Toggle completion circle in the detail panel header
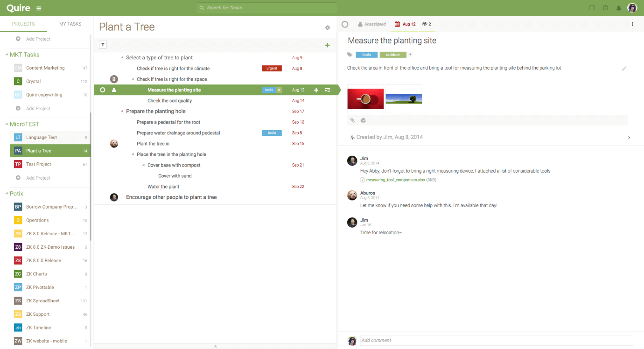The width and height of the screenshot is (644, 349). pyautogui.click(x=345, y=24)
